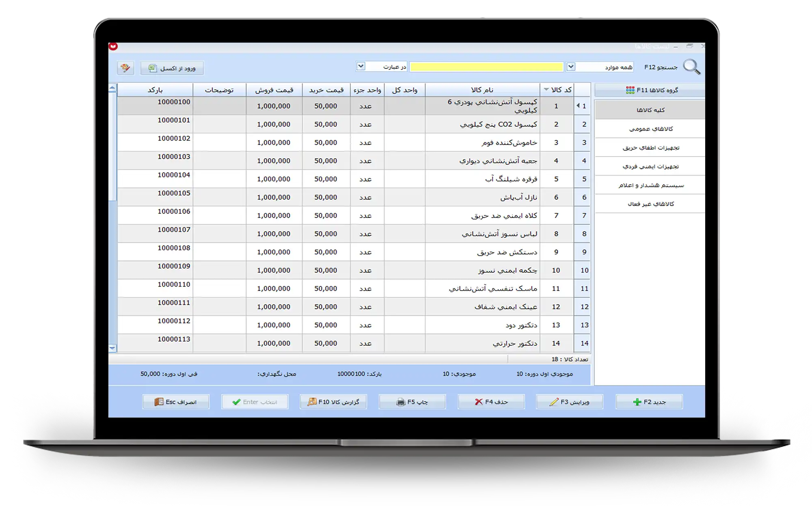Image resolution: width=812 pixels, height=506 pixels.
Task: Click the 'حذف F4' delete button
Action: tap(491, 402)
